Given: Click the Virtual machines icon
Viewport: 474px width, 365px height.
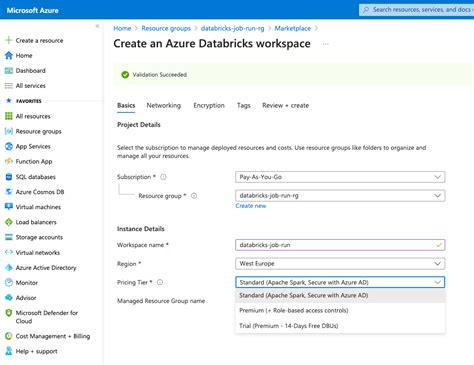Looking at the screenshot, I should 9,207.
